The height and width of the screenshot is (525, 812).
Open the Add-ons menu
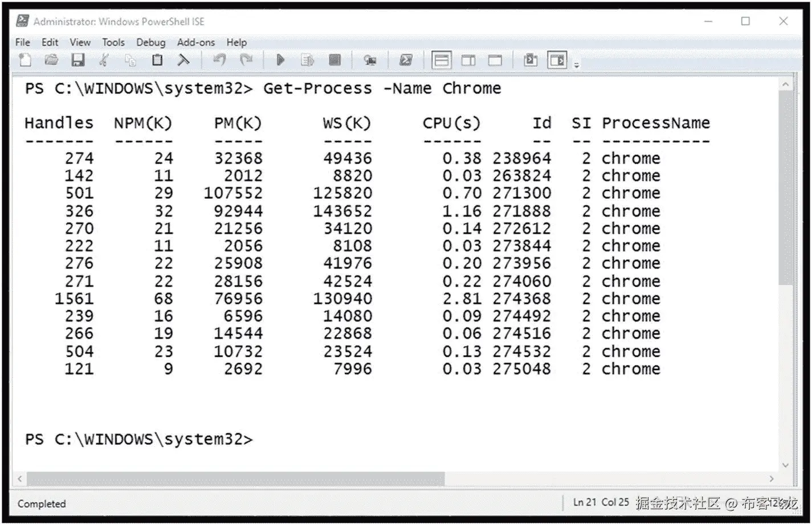point(195,42)
